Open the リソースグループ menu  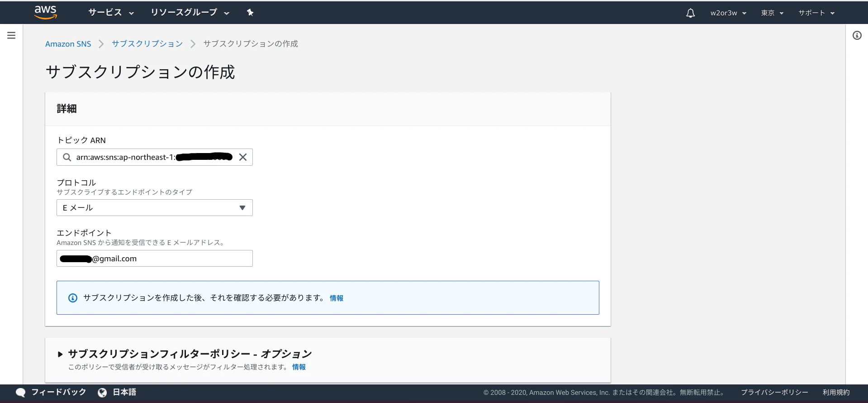click(x=190, y=13)
